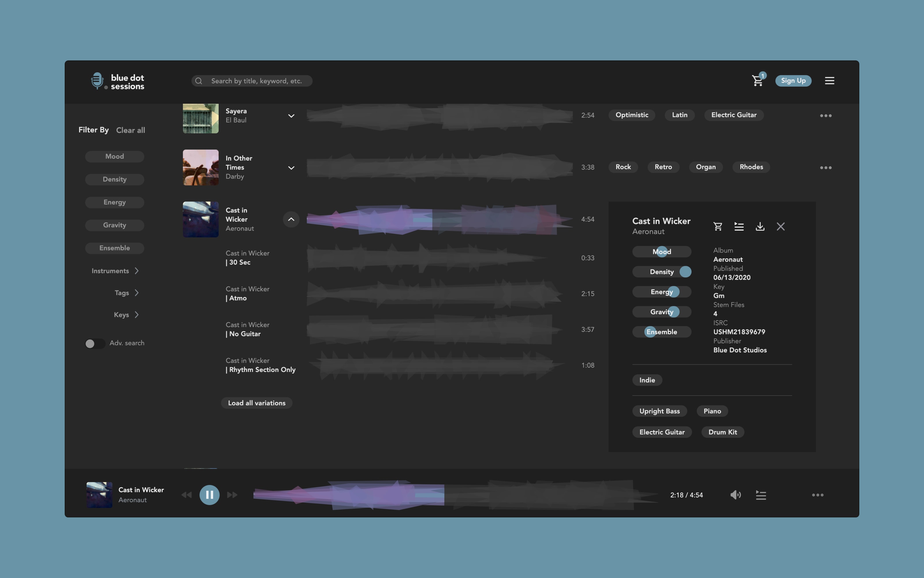The width and height of the screenshot is (924, 578).
Task: Select Electric Guitar tag in details panel
Action: point(662,432)
